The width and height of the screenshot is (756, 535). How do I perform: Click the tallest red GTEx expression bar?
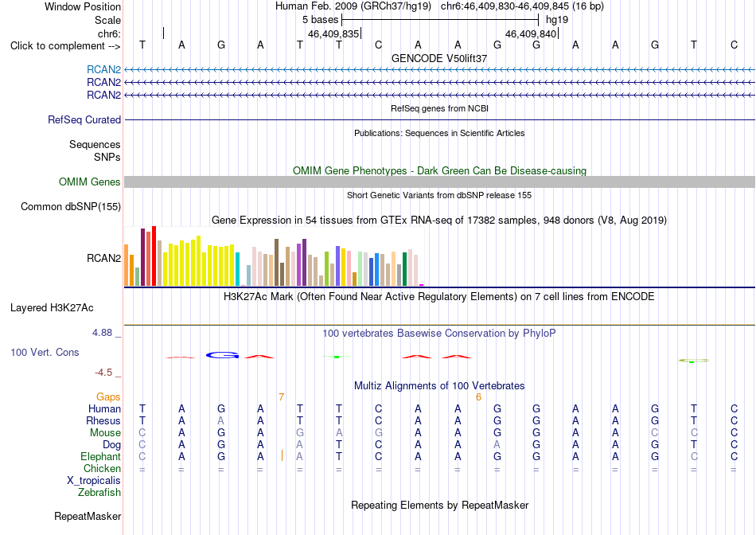tap(154, 256)
